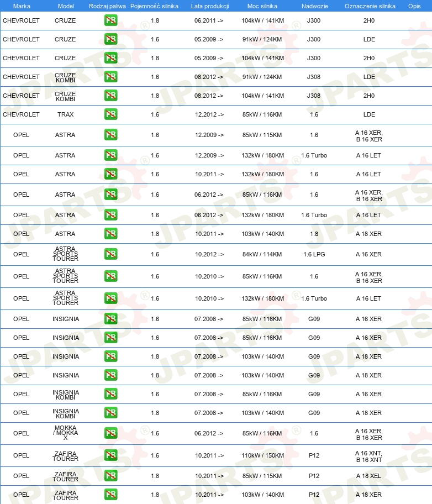Select the 110kW / 150KM power cell

click(x=262, y=455)
